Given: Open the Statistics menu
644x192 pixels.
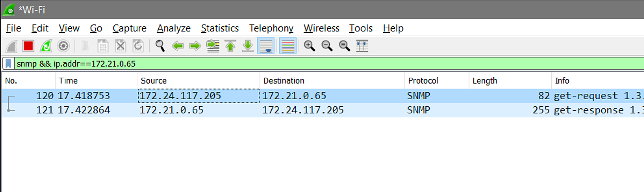Looking at the screenshot, I should point(220,28).
